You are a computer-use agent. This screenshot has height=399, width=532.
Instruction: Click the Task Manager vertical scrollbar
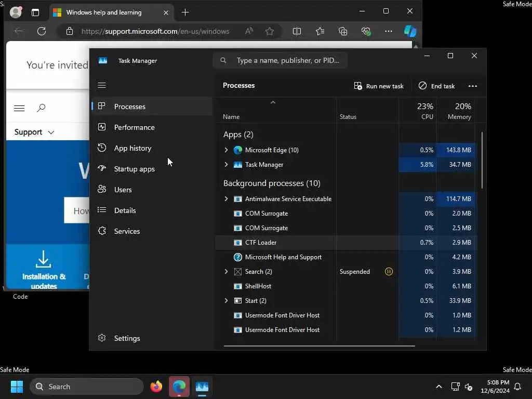[x=482, y=160]
